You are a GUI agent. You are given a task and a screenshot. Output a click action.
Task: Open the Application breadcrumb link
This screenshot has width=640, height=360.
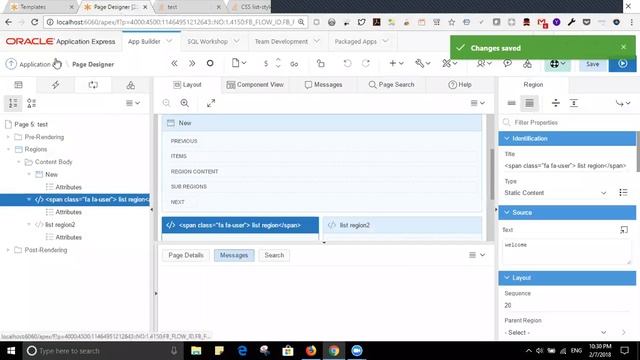[35, 64]
